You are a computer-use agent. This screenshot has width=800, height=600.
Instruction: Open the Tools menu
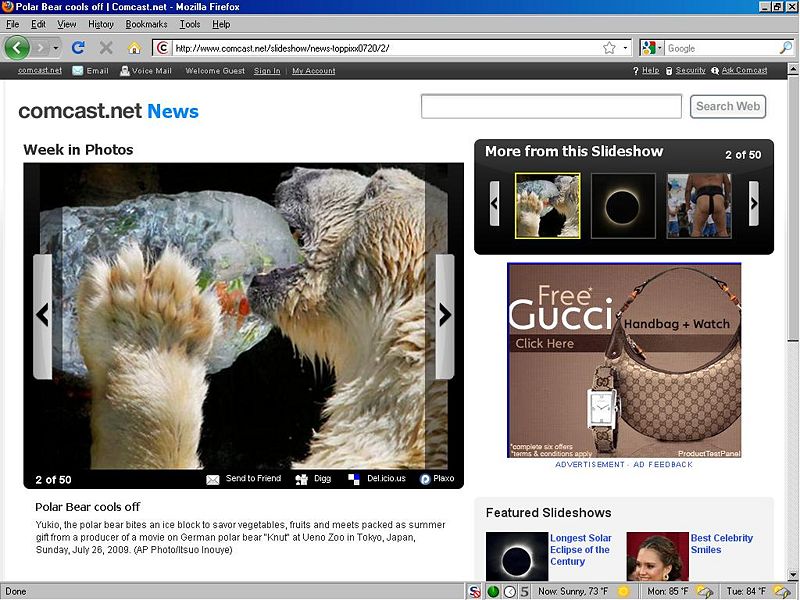[x=189, y=24]
